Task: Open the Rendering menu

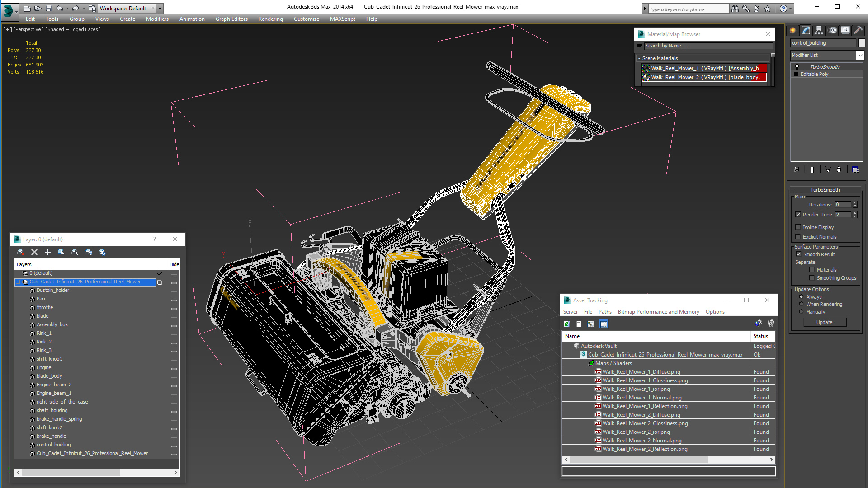Action: (x=270, y=19)
